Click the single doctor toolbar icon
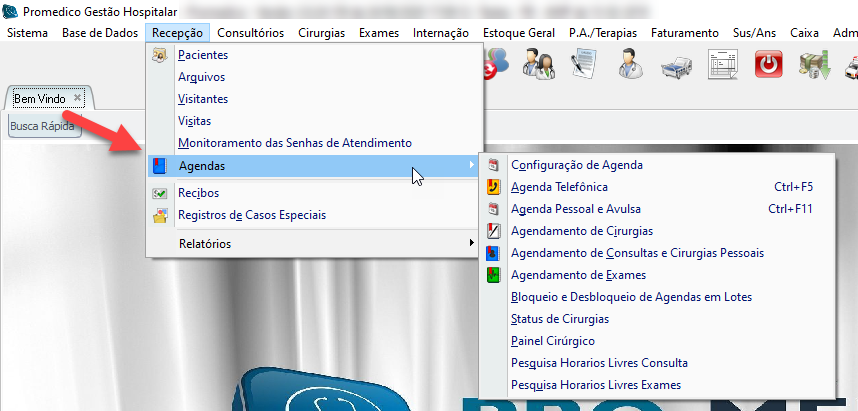The height and width of the screenshot is (411, 858). [x=633, y=66]
